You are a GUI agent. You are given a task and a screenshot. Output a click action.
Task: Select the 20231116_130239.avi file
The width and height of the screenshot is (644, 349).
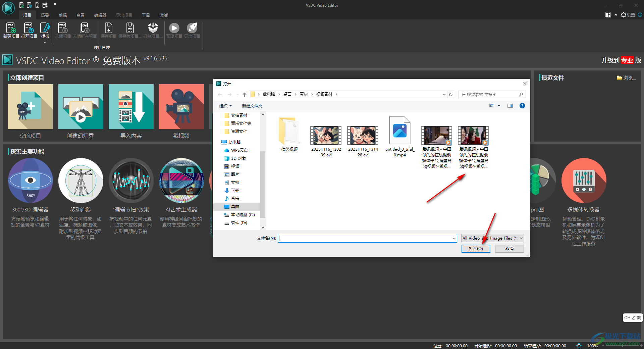[x=326, y=141]
